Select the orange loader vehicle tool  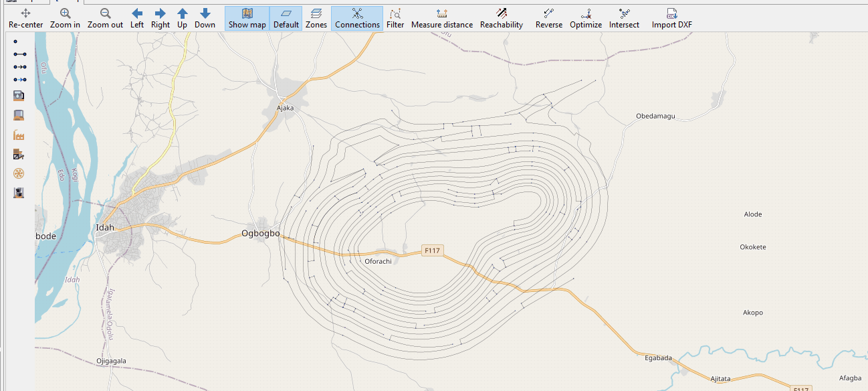19,115
